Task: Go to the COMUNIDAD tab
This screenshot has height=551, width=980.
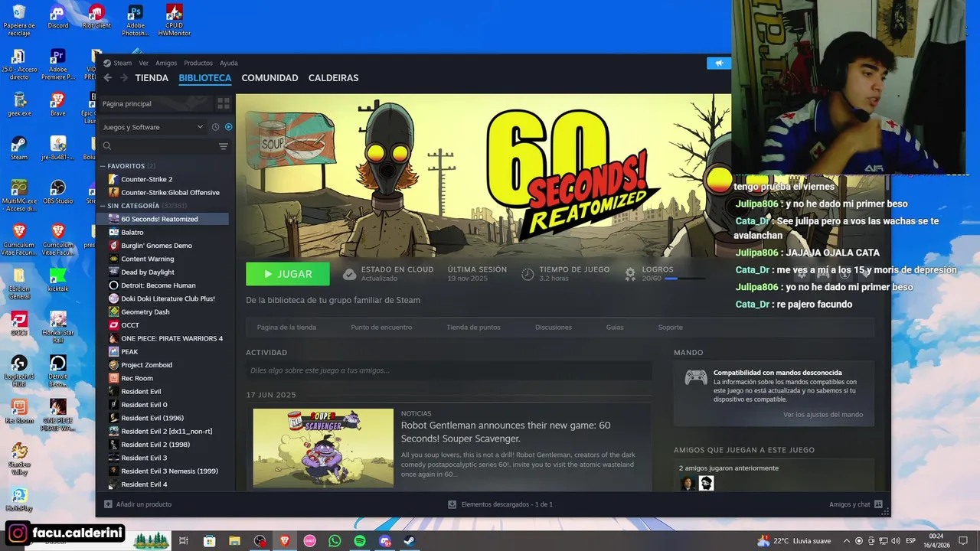Action: coord(269,78)
